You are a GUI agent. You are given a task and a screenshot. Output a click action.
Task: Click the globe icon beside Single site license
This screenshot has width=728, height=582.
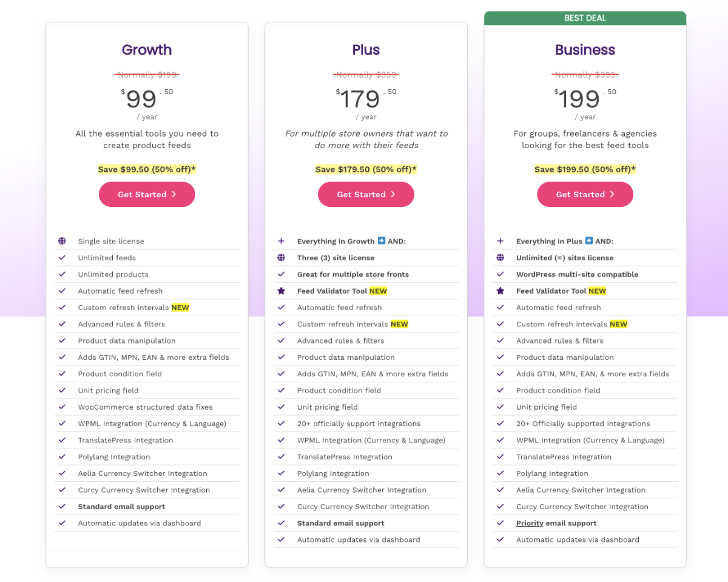pos(62,241)
